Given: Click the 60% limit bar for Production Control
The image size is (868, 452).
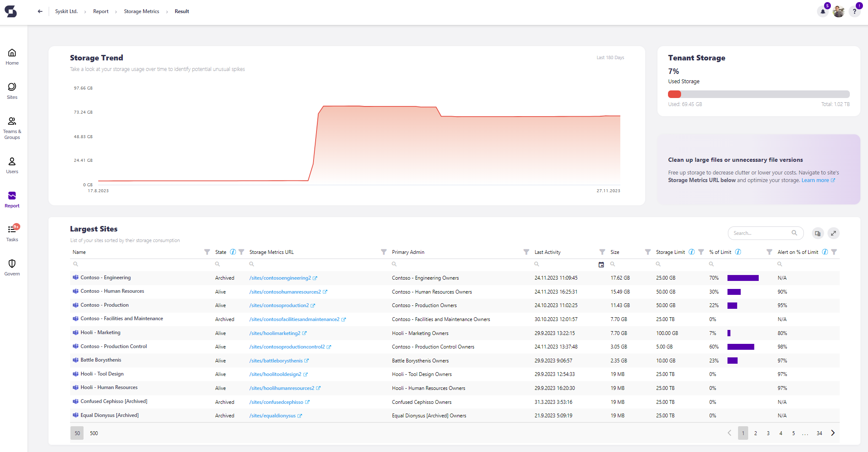Looking at the screenshot, I should coord(741,347).
